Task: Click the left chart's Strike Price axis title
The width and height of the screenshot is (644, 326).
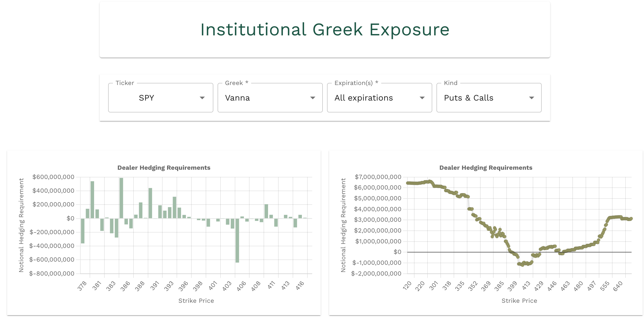Action: click(x=196, y=301)
